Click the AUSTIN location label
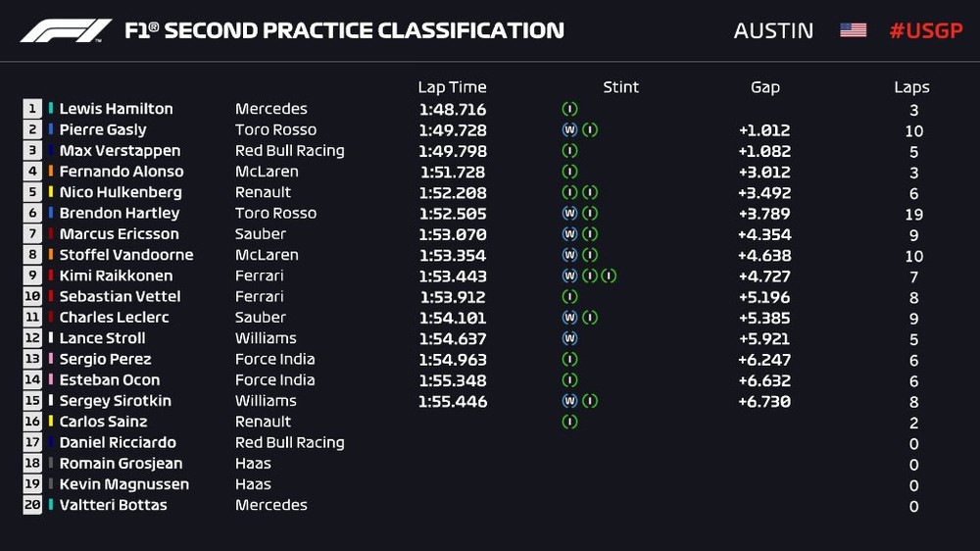Image resolution: width=980 pixels, height=551 pixels. tap(773, 30)
